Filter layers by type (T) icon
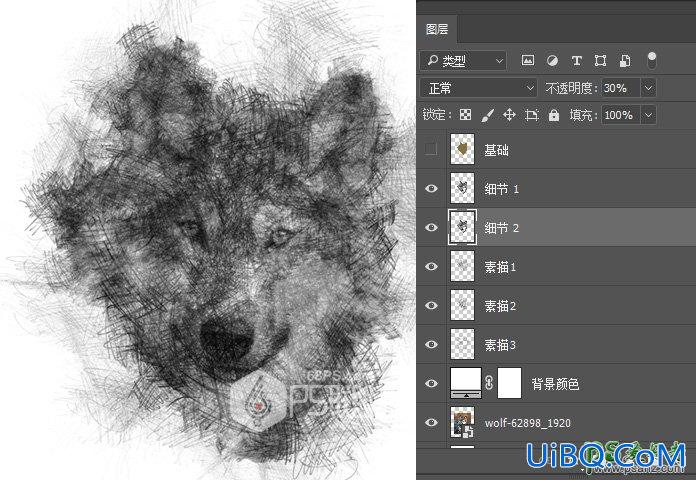This screenshot has height=480, width=696. tap(577, 60)
